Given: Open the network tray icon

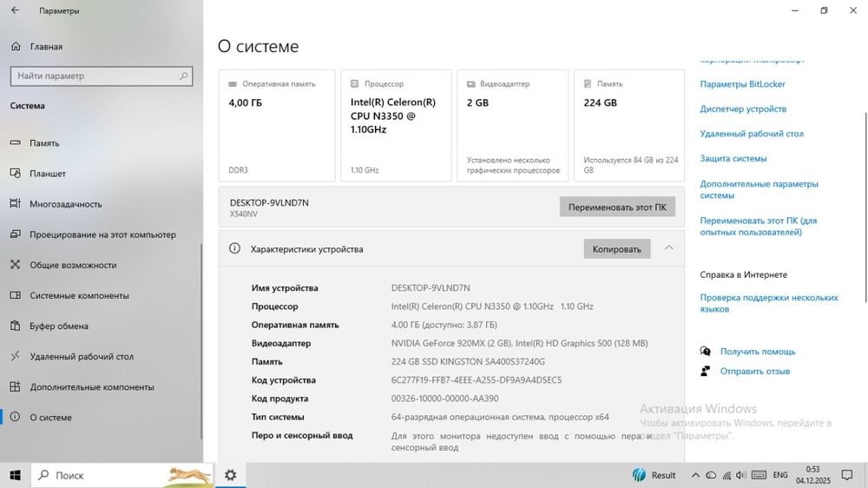Looking at the screenshot, I should pyautogui.click(x=727, y=475).
